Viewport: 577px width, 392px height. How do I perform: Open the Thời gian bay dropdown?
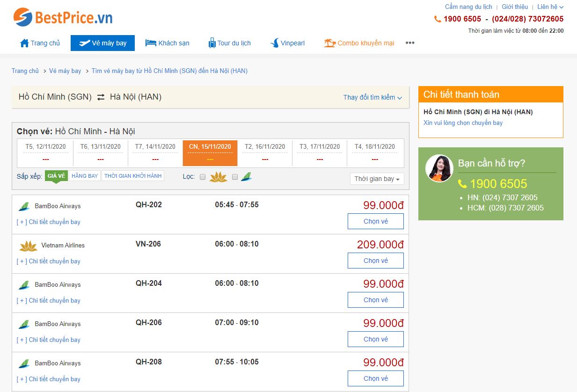pos(377,179)
